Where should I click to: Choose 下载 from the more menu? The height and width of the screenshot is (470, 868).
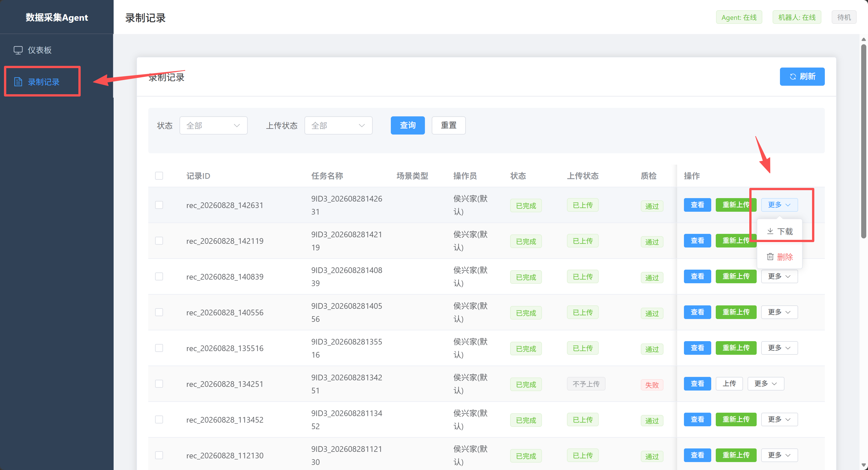pyautogui.click(x=779, y=231)
